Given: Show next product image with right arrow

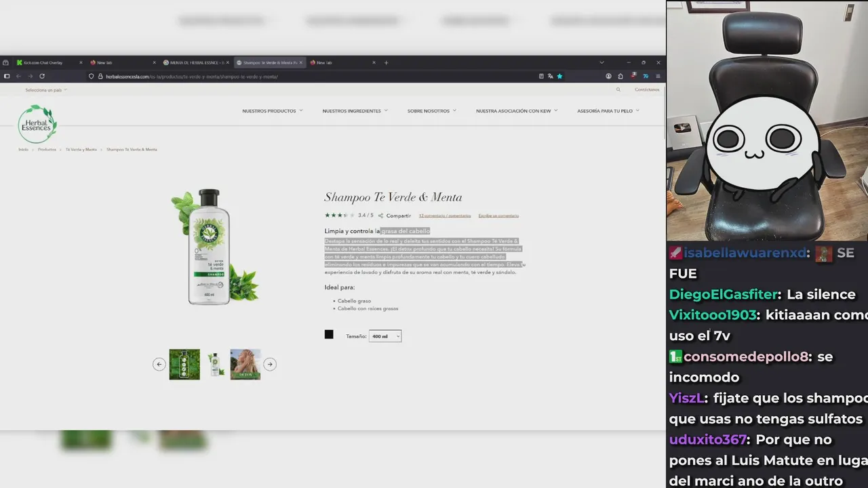Looking at the screenshot, I should [270, 364].
